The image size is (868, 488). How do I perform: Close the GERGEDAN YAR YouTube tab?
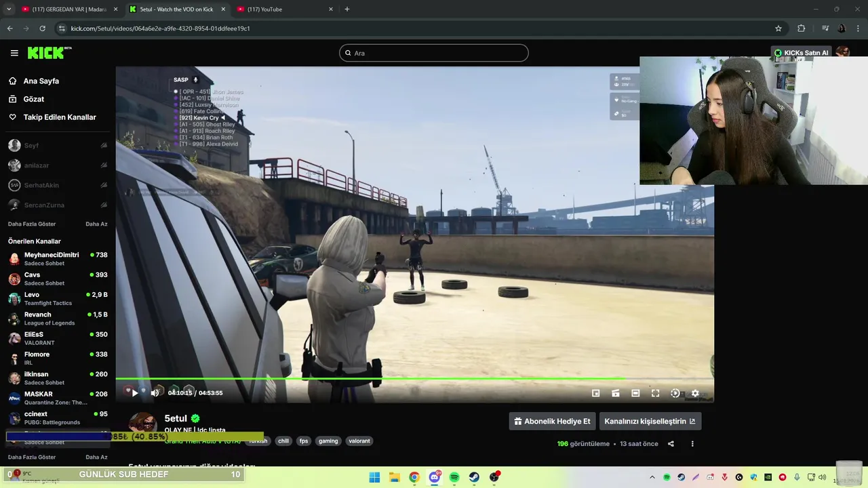(x=115, y=9)
